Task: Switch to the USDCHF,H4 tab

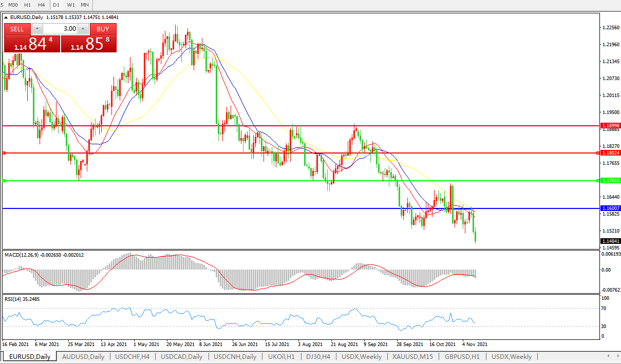Action: coord(133,356)
